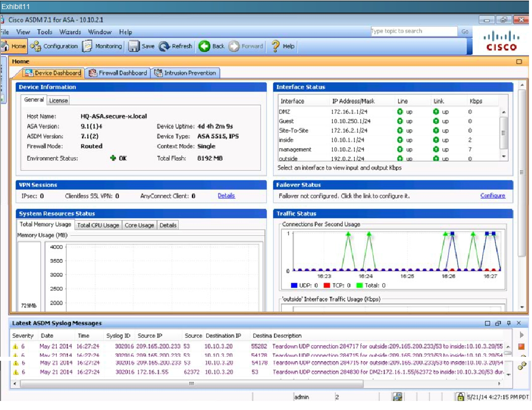Open syslog settings gear icon

coord(522,365)
